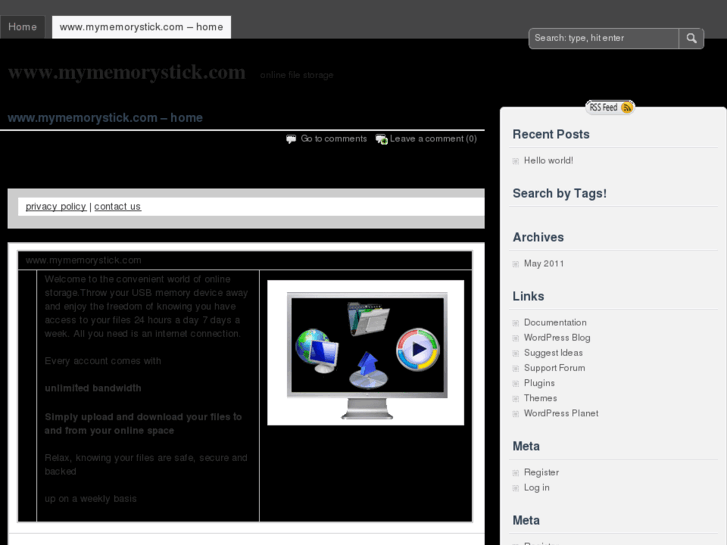Click the table header www.mymemorystick.com text

pos(83,260)
